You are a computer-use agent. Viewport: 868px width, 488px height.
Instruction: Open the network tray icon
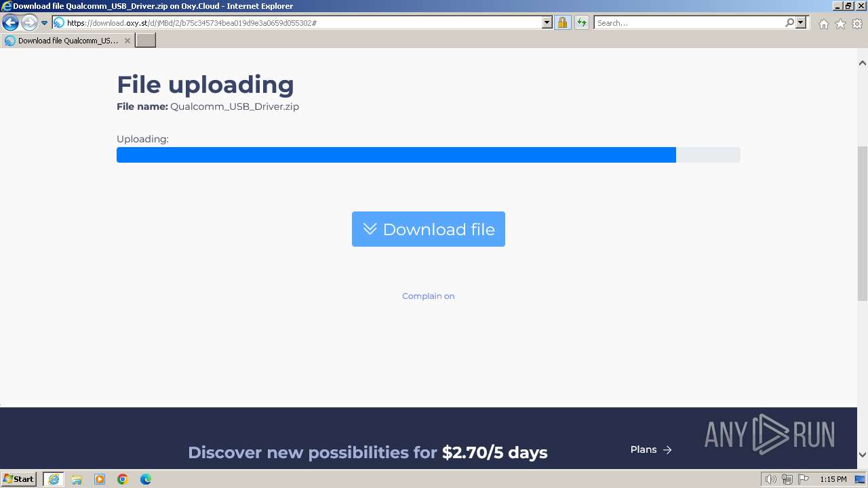pyautogui.click(x=787, y=479)
